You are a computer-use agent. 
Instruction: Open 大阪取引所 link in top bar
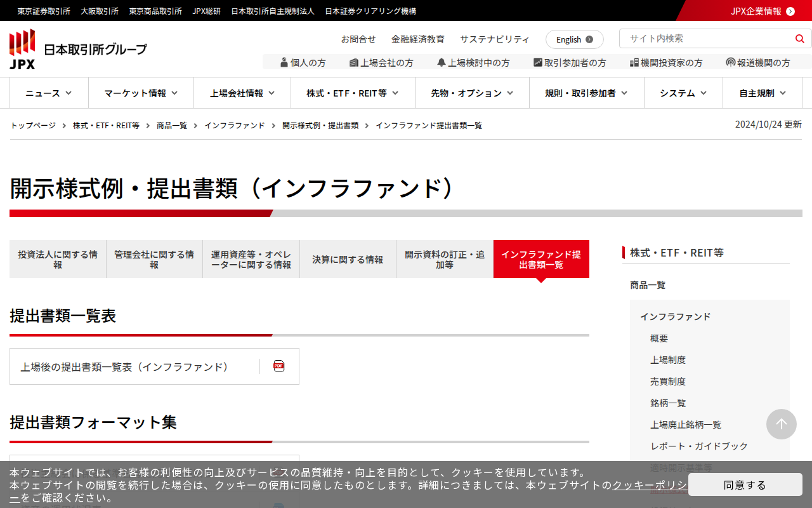pyautogui.click(x=100, y=11)
